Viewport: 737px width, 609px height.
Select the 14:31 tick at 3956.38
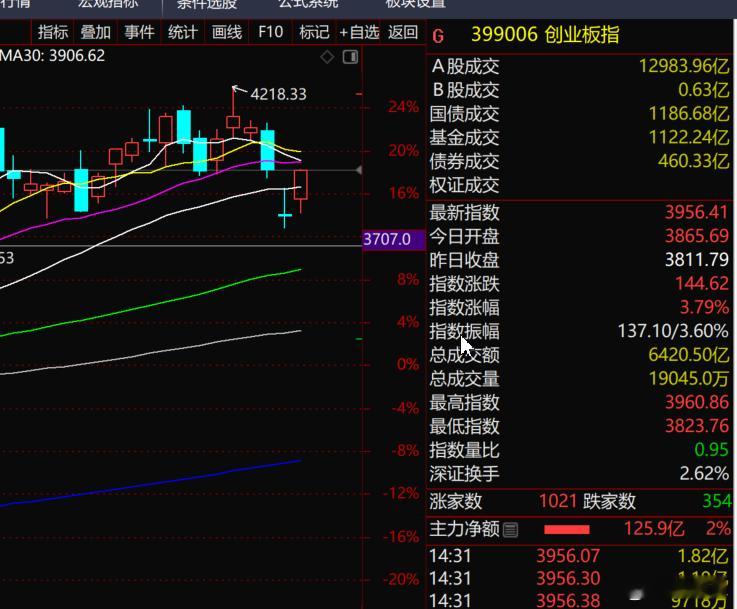click(x=579, y=600)
